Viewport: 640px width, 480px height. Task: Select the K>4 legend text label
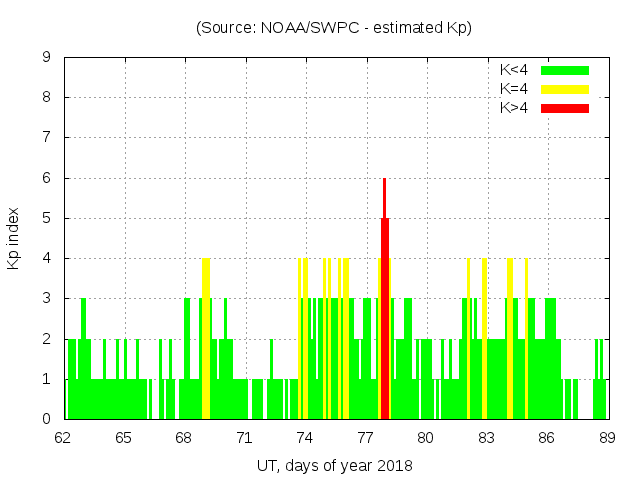point(514,108)
